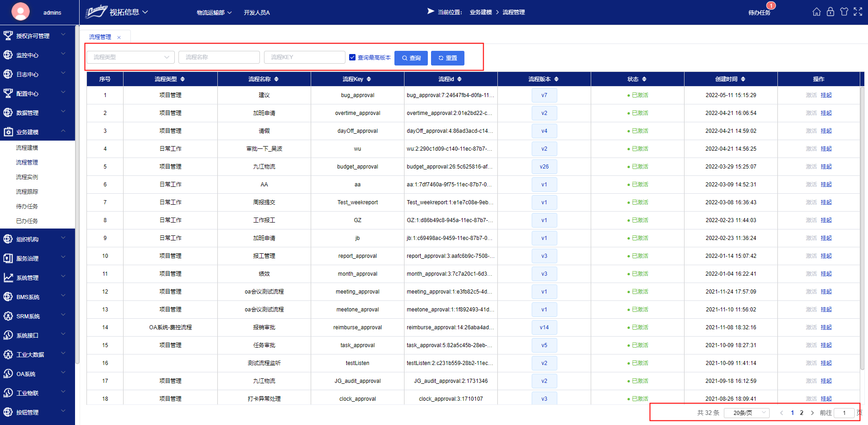Sort by the 流程类型 column sort icon

point(183,79)
